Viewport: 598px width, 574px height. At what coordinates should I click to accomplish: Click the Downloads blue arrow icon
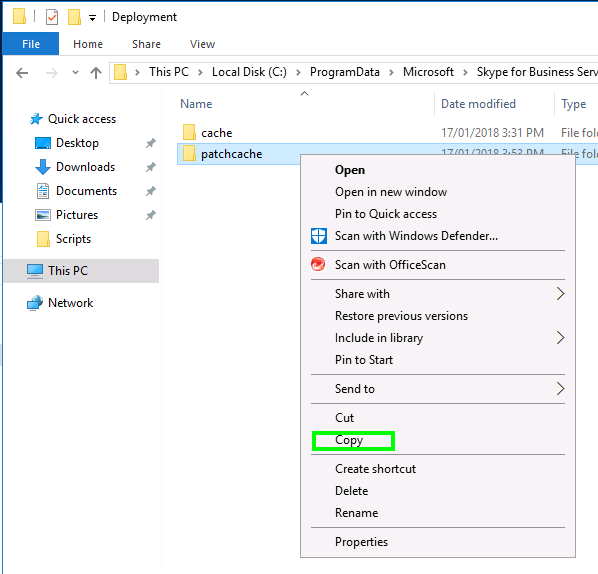[x=43, y=167]
